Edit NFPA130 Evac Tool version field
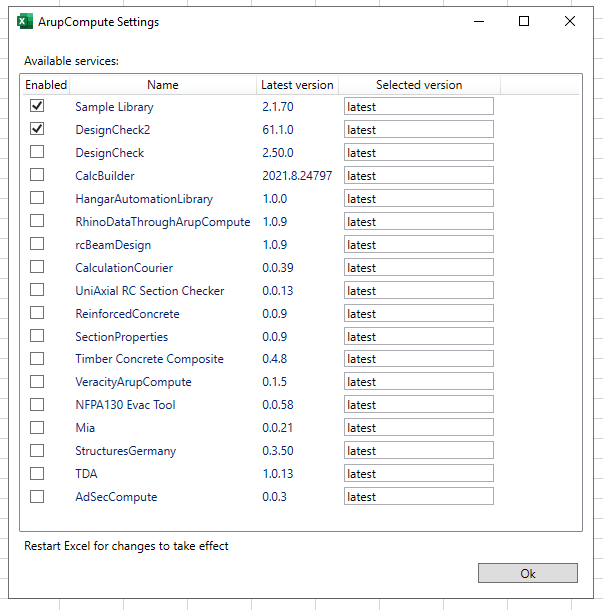The image size is (603, 610). [x=419, y=404]
